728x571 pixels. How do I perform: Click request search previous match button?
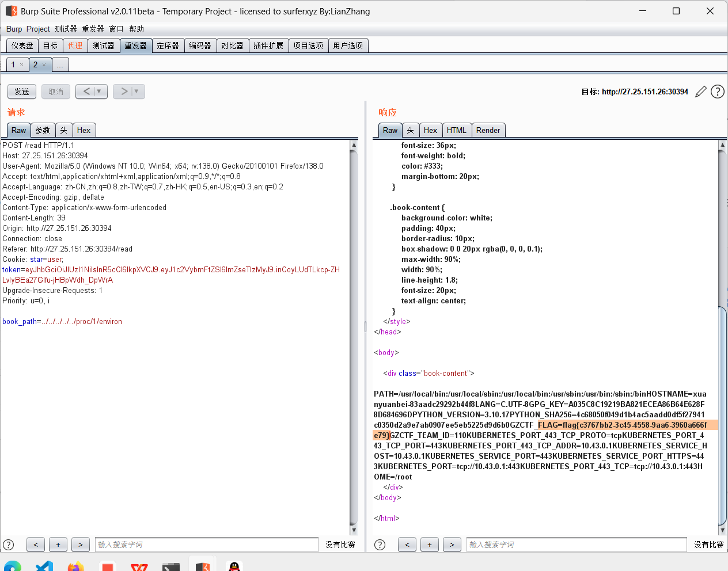[x=36, y=545]
